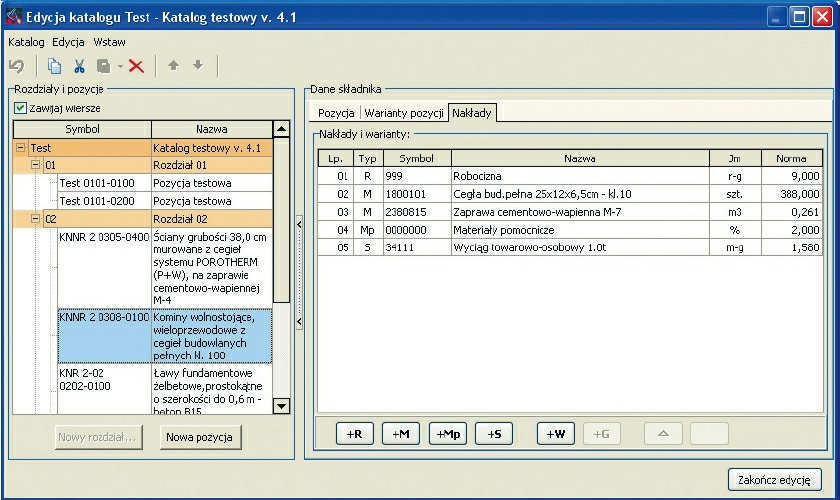Select the Nakłady tab
The height and width of the screenshot is (500, 840).
471,113
